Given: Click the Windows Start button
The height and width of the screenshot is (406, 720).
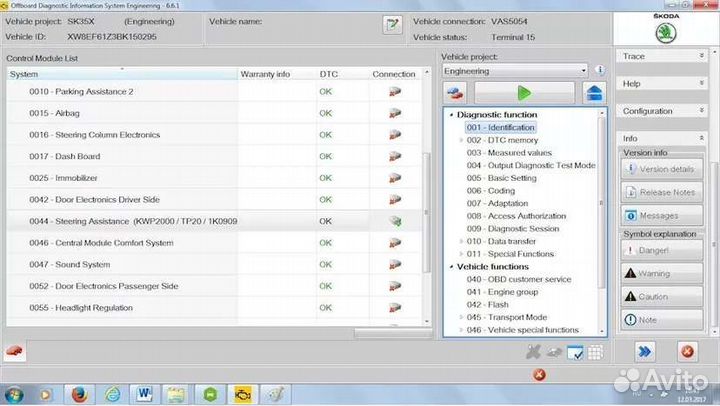Looking at the screenshot, I should coord(14,395).
